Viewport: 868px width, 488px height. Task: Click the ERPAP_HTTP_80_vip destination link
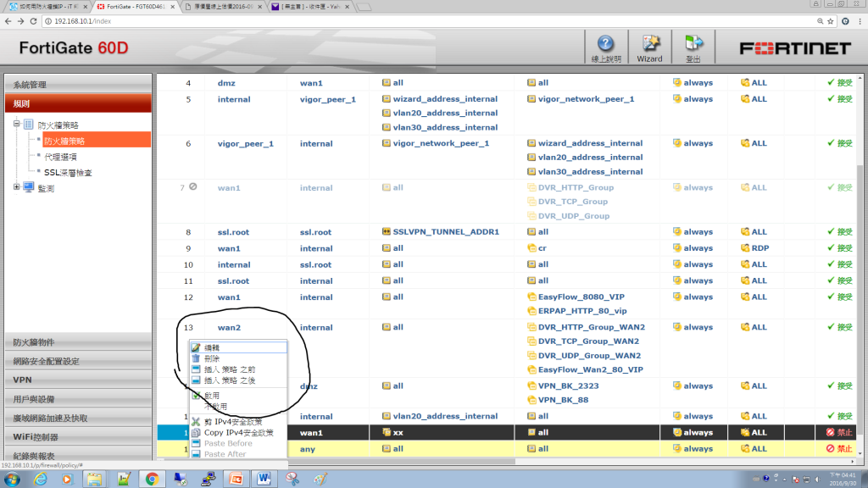pyautogui.click(x=582, y=311)
